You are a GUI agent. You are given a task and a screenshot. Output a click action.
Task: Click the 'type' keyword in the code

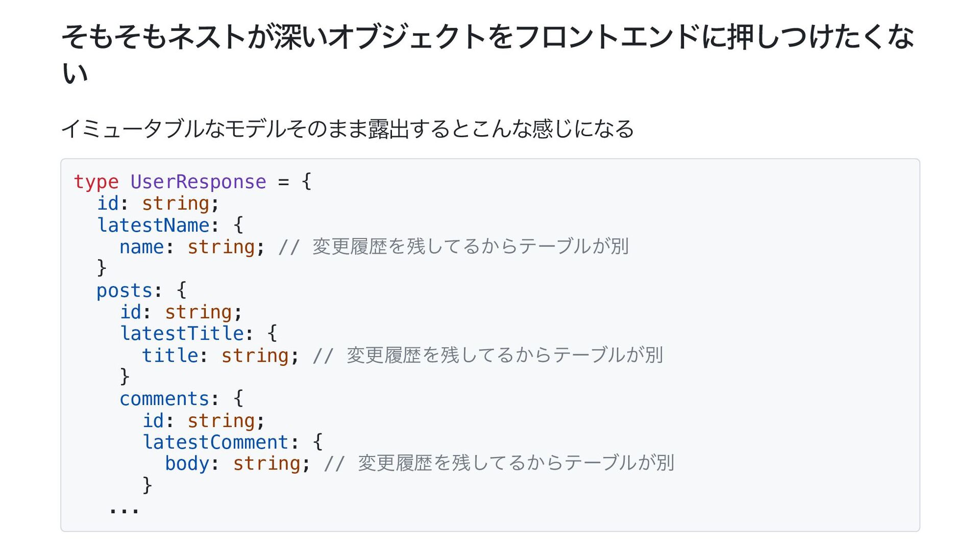pyautogui.click(x=96, y=182)
